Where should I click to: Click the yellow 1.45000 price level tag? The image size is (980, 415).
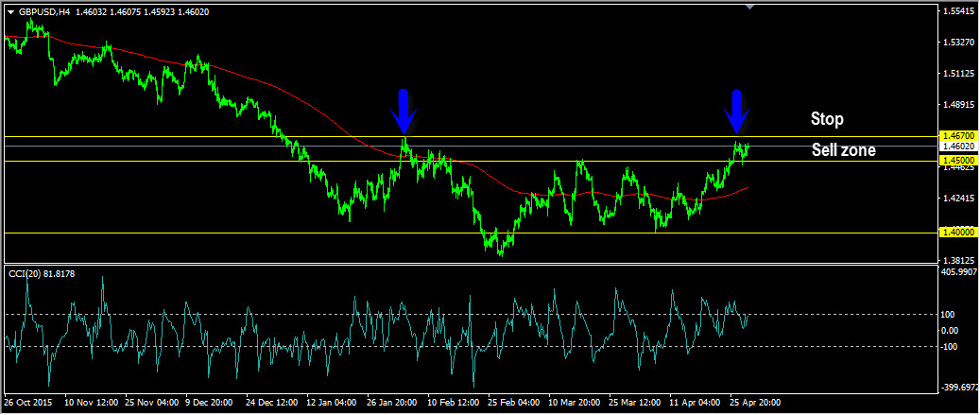pos(957,161)
